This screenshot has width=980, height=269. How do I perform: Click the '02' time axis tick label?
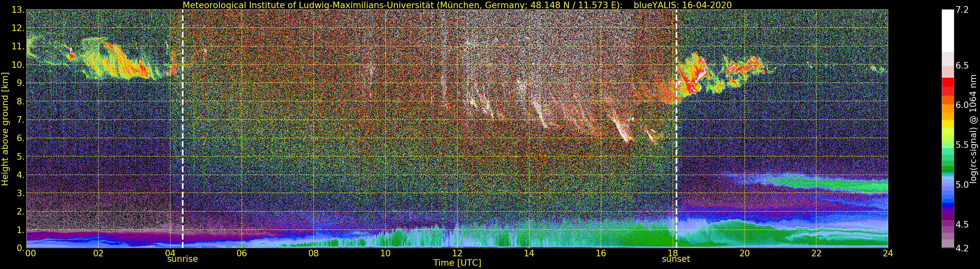pos(98,253)
